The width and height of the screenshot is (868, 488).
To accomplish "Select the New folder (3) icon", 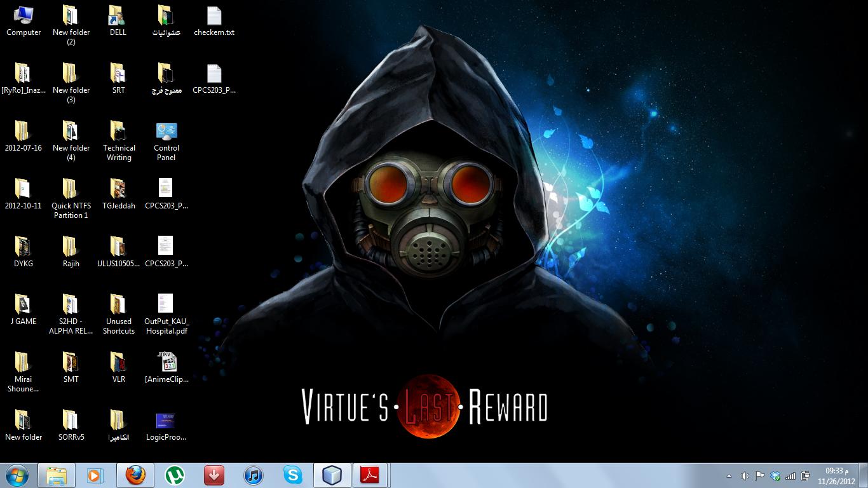I will 71,83.
